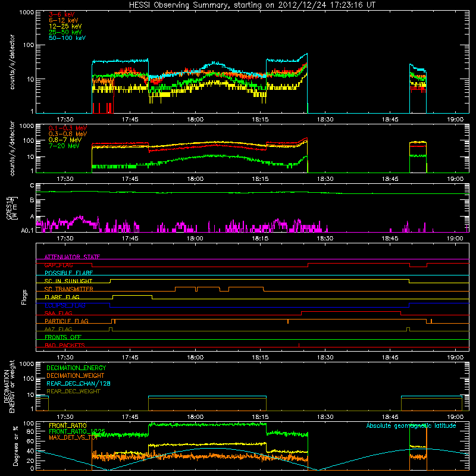Click the DECIMATION ENERGY or weight axis label
Screen dimensions: 476x476
(9, 386)
